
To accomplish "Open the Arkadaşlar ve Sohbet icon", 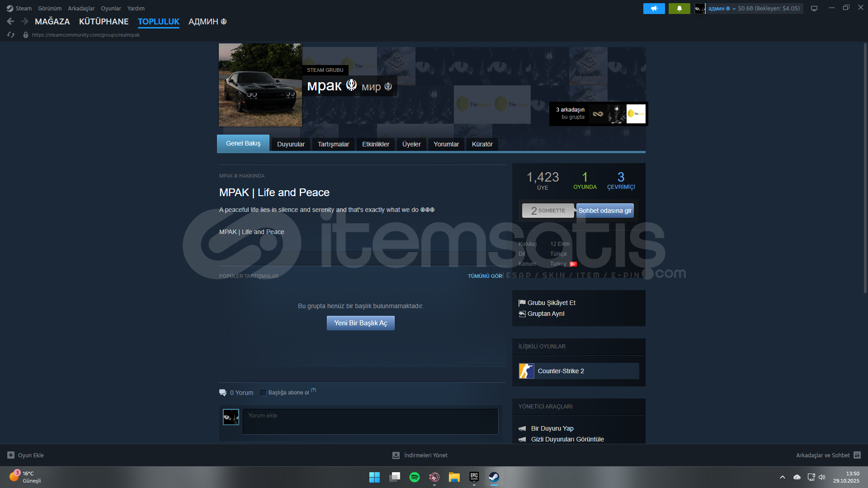I will pos(857,455).
